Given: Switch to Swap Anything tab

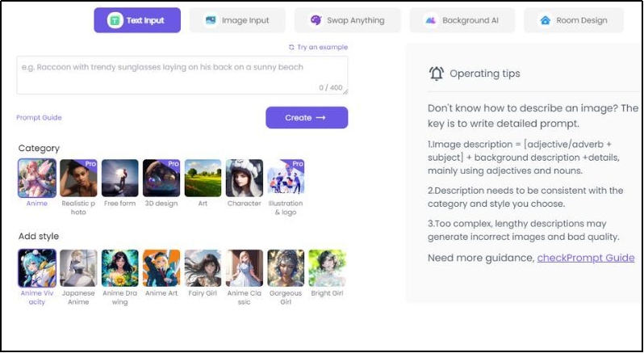Looking at the screenshot, I should pos(348,20).
